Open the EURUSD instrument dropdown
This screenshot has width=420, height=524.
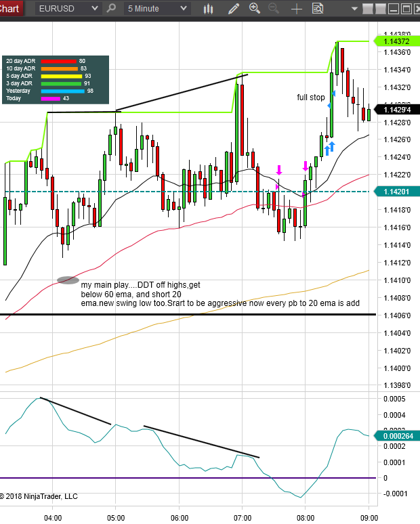click(x=68, y=9)
